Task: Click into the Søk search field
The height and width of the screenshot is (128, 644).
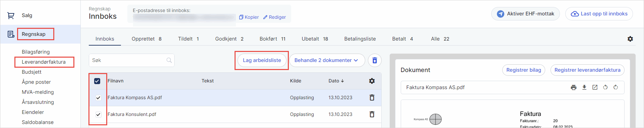Action: (x=131, y=60)
